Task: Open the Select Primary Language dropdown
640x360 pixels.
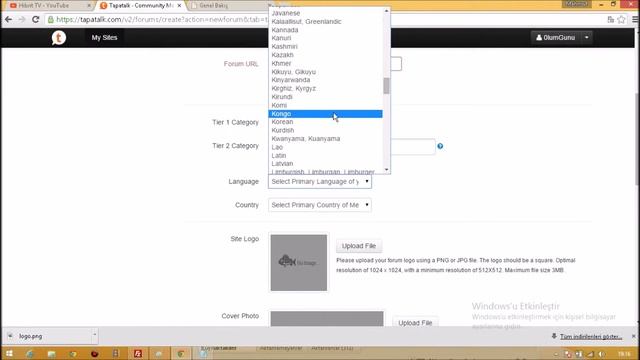Action: (x=320, y=182)
